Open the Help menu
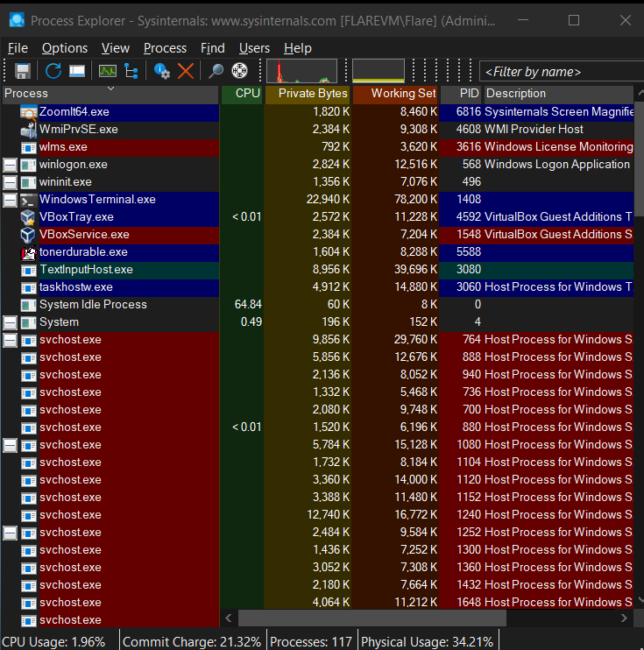This screenshot has height=650, width=644. coord(298,48)
